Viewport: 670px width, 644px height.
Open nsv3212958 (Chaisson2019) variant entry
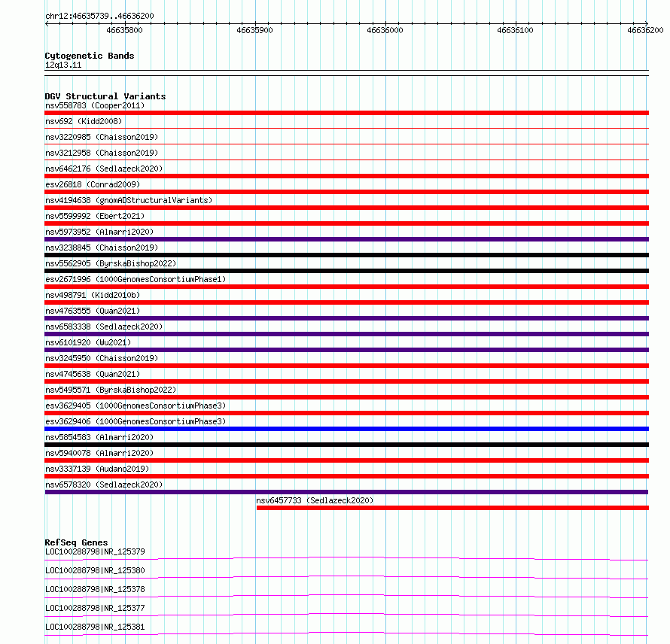[102, 153]
